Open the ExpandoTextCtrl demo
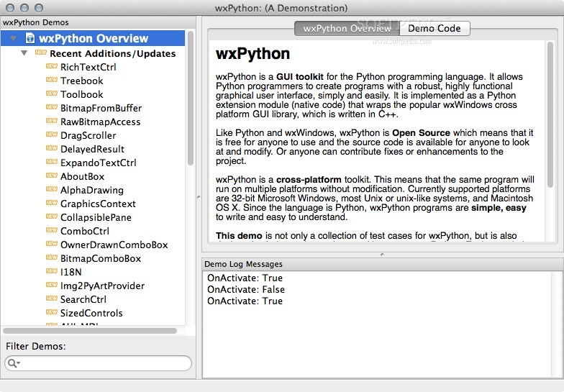The height and width of the screenshot is (392, 564). tap(98, 163)
